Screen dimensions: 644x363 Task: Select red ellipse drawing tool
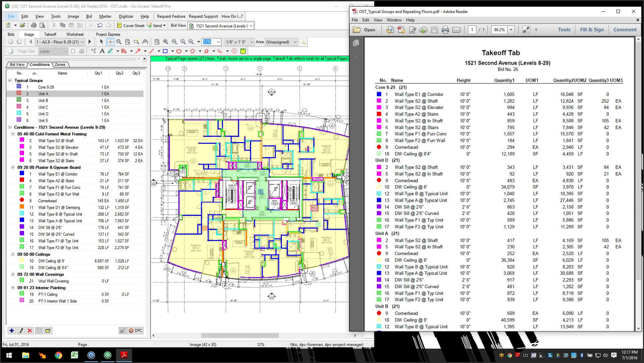click(x=179, y=51)
